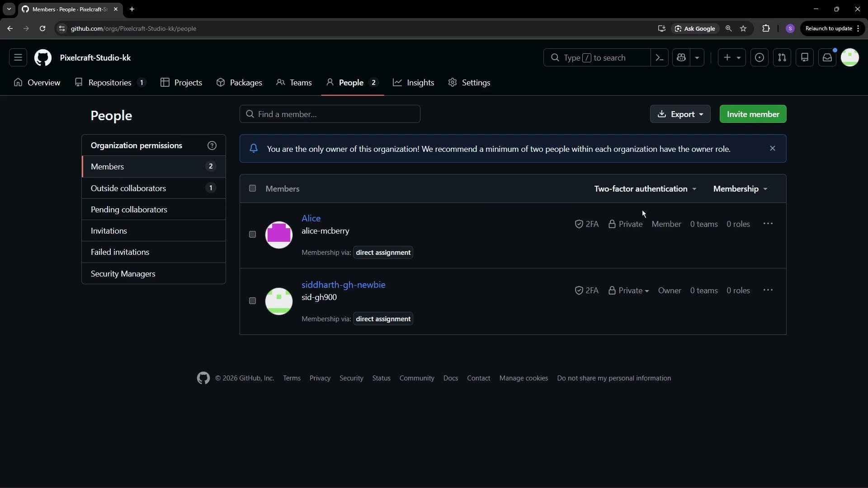The width and height of the screenshot is (868, 488).
Task: Click the Find a member search field
Action: pos(330,114)
